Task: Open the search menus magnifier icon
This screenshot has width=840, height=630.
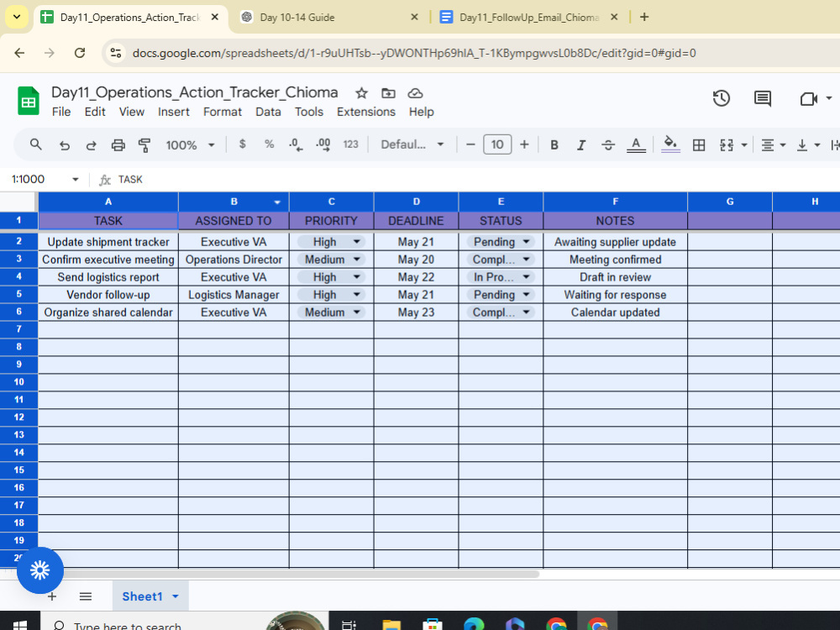Action: tap(36, 144)
